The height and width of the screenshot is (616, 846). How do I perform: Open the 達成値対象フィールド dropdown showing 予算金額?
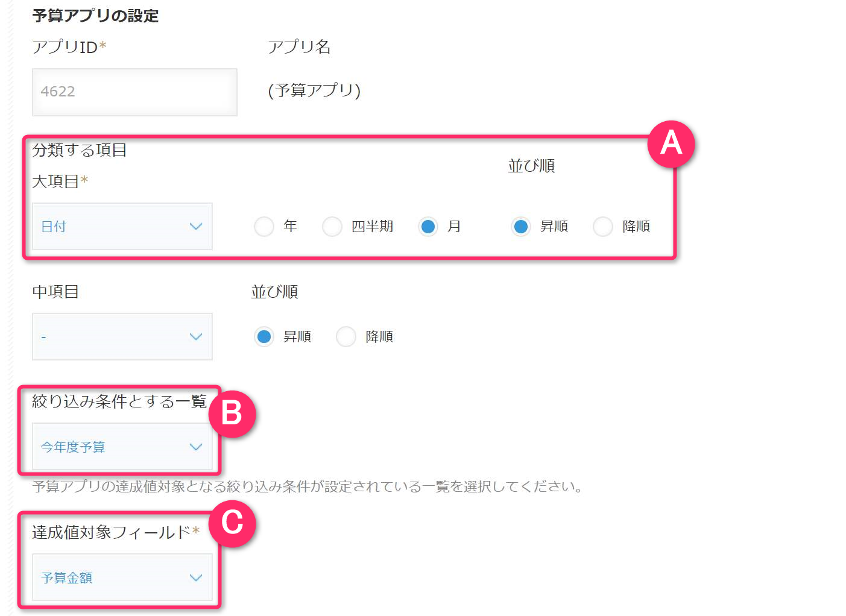click(122, 577)
